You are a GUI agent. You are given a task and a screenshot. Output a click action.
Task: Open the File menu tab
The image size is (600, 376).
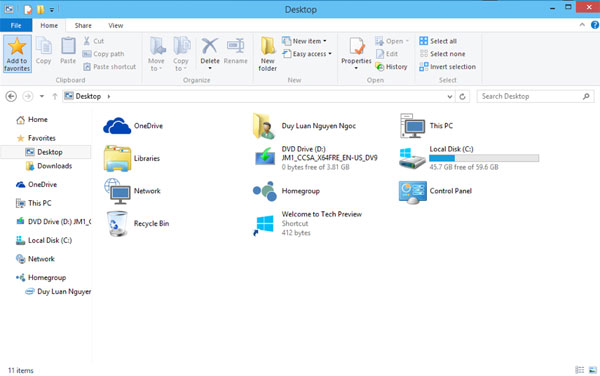pos(16,26)
